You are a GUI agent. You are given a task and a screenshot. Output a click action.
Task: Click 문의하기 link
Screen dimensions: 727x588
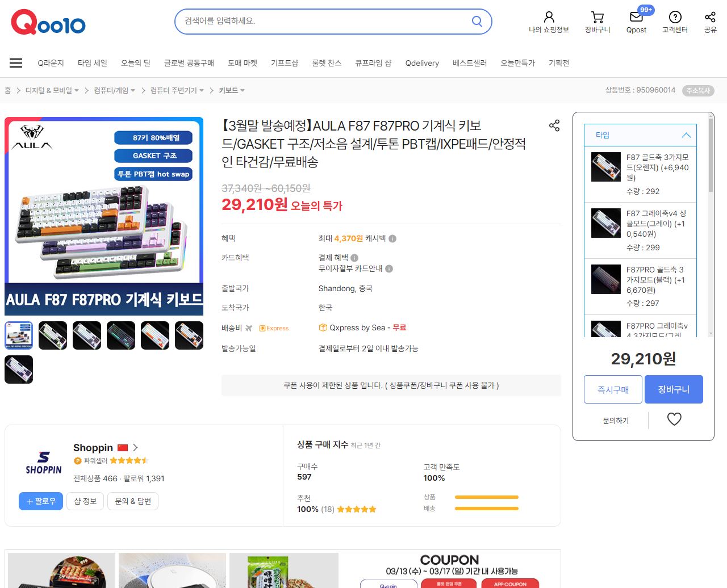616,421
